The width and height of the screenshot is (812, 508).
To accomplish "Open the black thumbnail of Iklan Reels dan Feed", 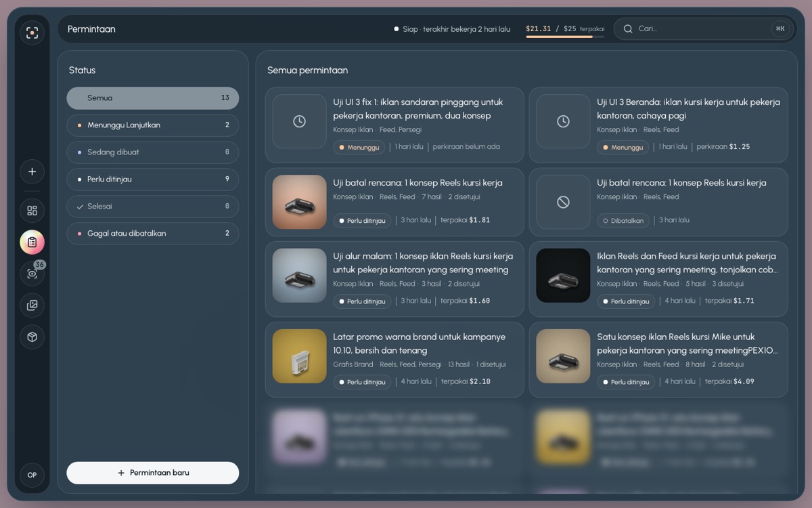I will (x=563, y=276).
